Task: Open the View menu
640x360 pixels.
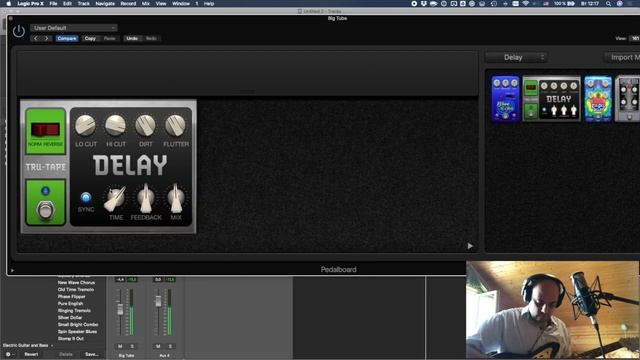Action: click(161, 4)
